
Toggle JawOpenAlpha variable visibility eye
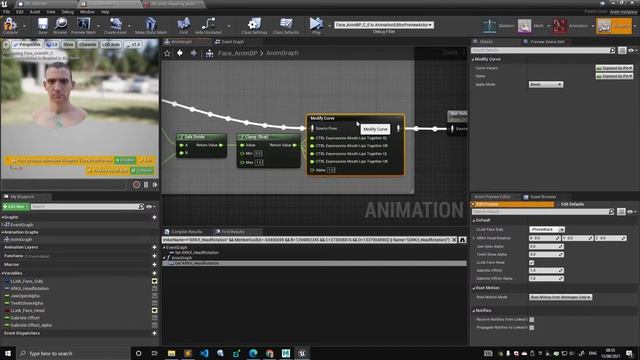(x=154, y=296)
